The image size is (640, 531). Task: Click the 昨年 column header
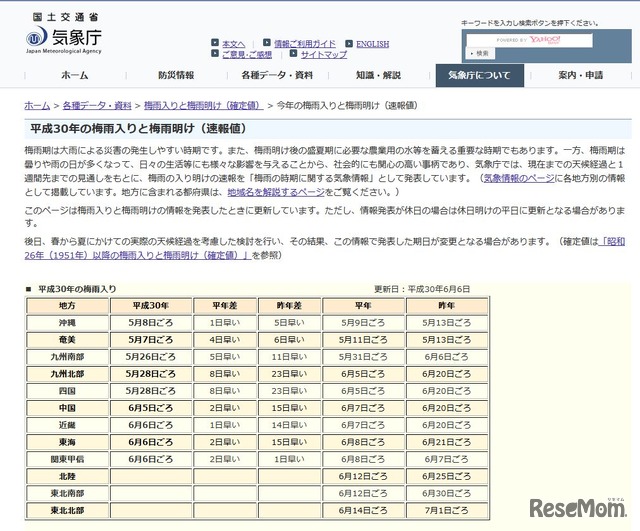(x=447, y=306)
